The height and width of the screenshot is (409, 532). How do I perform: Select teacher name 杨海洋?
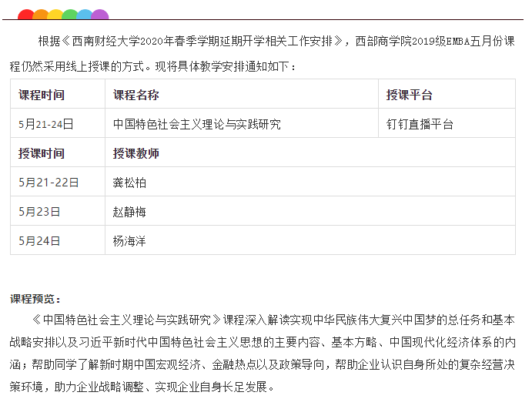click(x=129, y=241)
